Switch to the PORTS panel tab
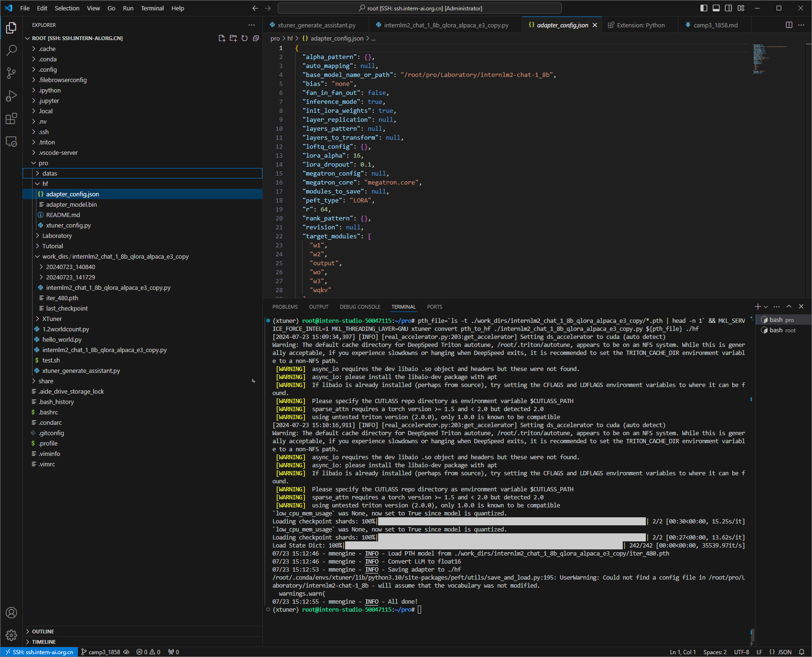 (x=434, y=307)
